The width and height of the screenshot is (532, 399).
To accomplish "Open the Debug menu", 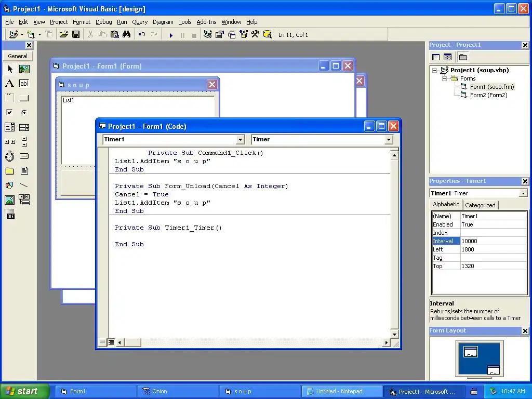I will click(103, 22).
